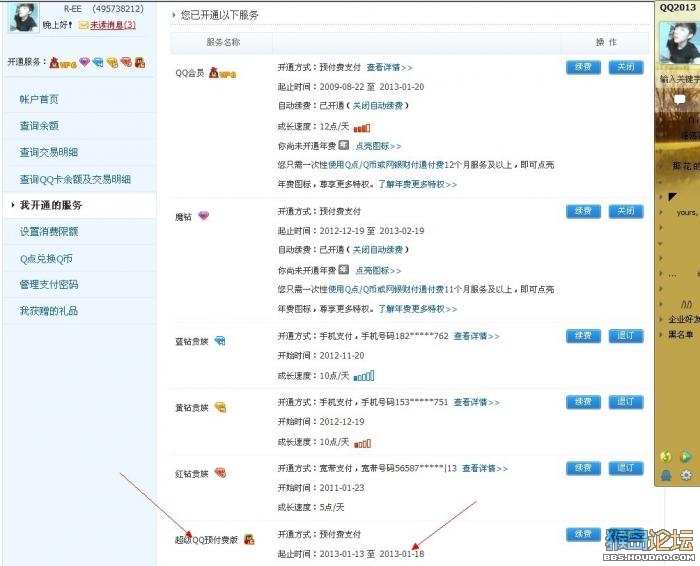Image resolution: width=700 pixels, height=566 pixels.
Task: Click the Super QQ icon in the 开通服务 row
Action: pyautogui.click(x=140, y=62)
